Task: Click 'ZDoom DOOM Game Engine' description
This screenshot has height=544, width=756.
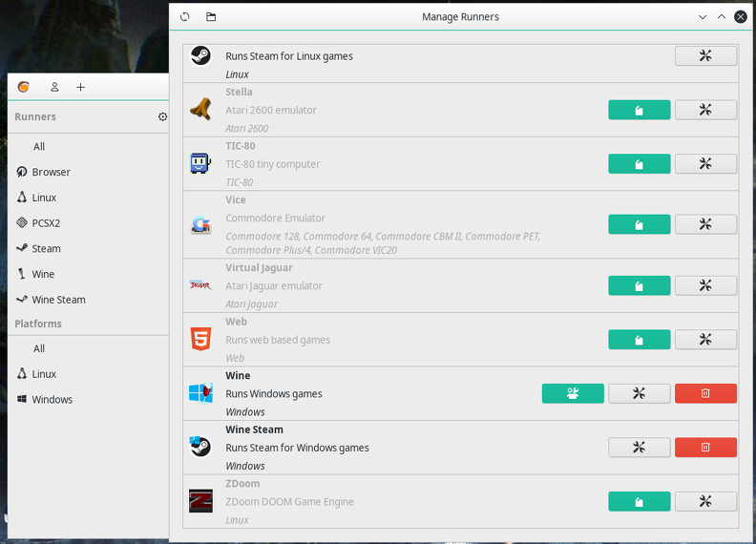Action: (290, 502)
